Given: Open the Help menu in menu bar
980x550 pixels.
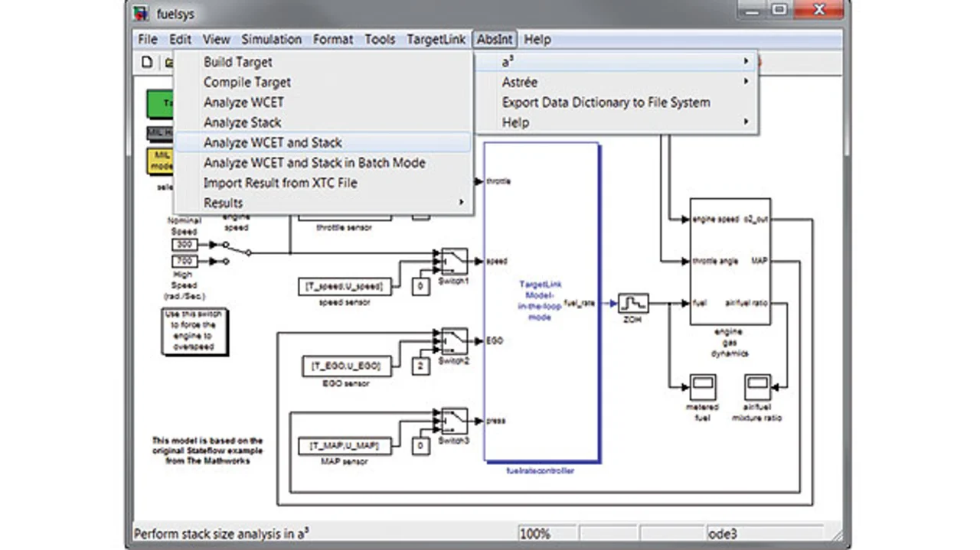Looking at the screenshot, I should (537, 39).
